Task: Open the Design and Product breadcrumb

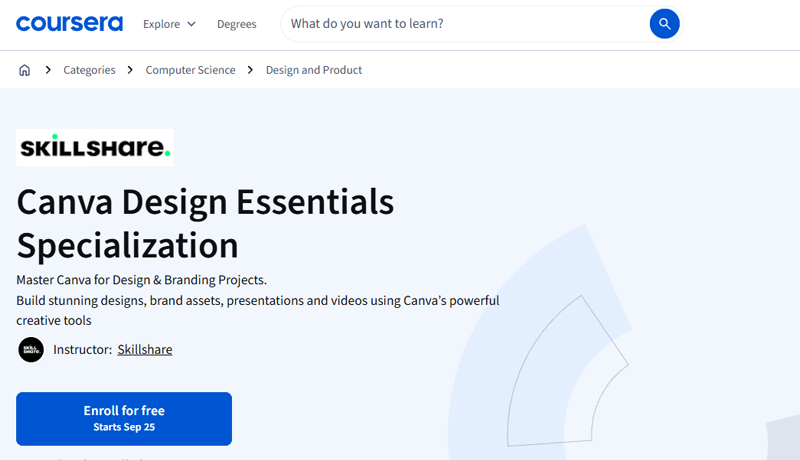Action: (x=314, y=70)
